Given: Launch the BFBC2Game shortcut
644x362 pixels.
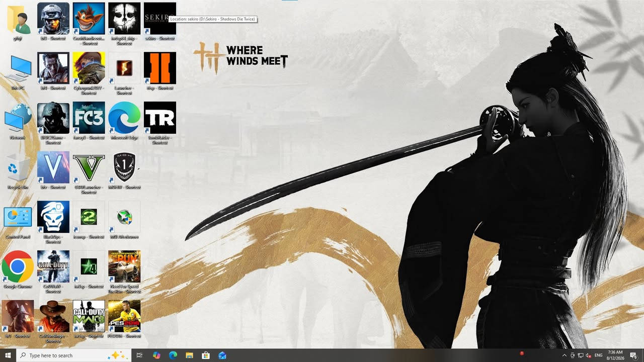Looking at the screenshot, I should (x=53, y=118).
